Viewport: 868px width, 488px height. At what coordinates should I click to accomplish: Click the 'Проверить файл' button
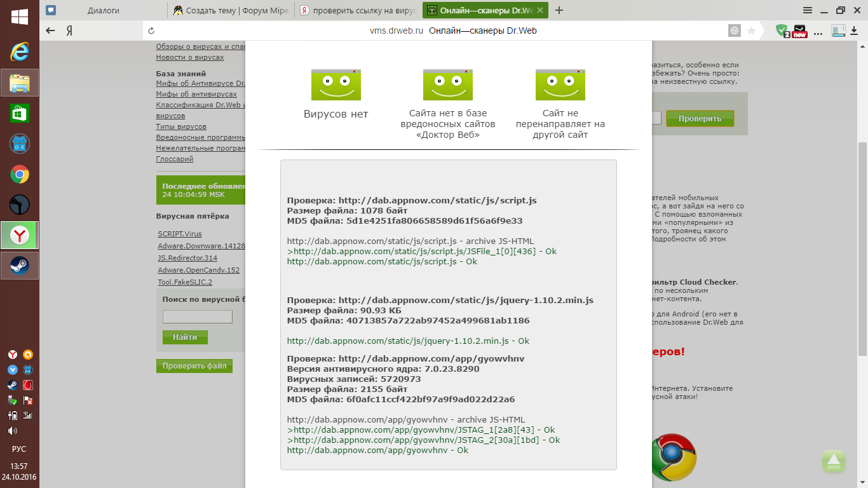click(194, 366)
